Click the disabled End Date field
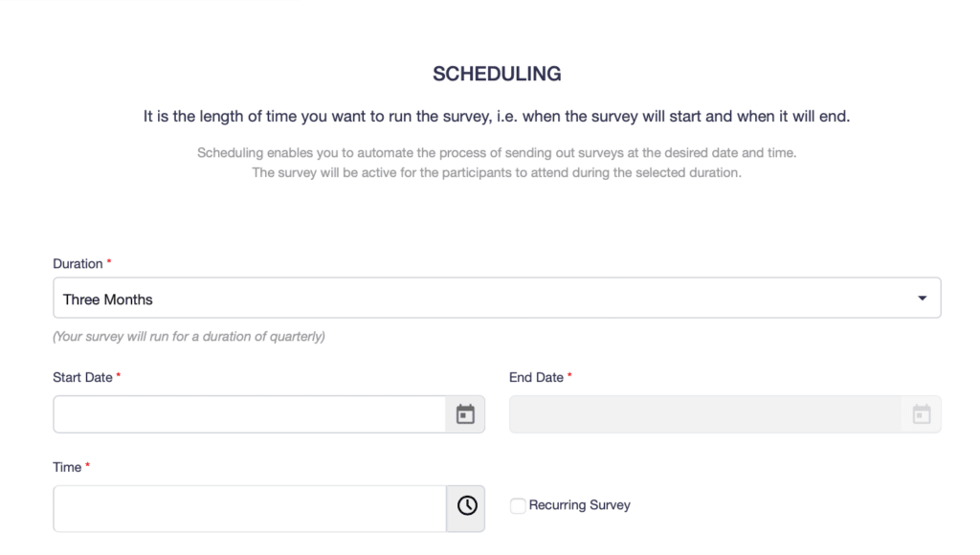This screenshot has width=980, height=555. (x=704, y=414)
